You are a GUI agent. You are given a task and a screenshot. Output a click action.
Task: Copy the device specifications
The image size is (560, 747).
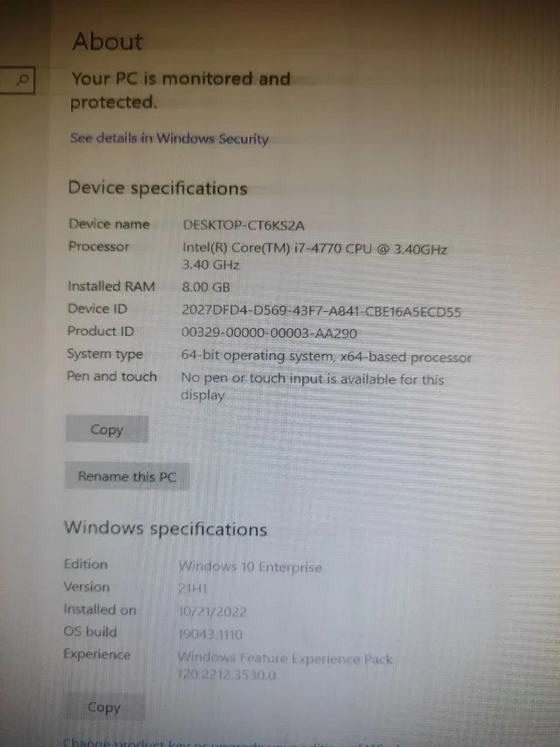tap(107, 430)
